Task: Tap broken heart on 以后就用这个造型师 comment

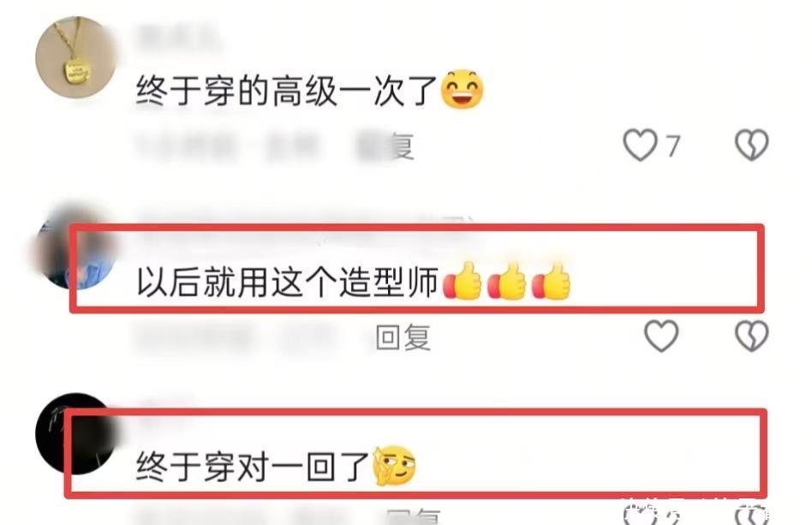Action: [752, 336]
